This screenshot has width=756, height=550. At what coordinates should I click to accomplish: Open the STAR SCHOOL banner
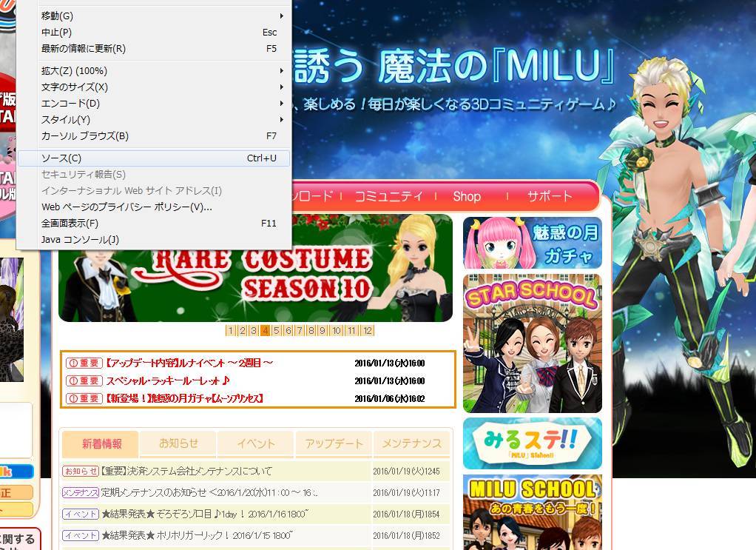click(532, 343)
